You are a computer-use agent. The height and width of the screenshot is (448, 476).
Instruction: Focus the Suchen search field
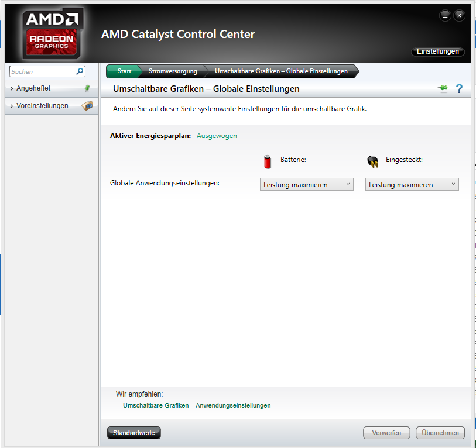47,71
